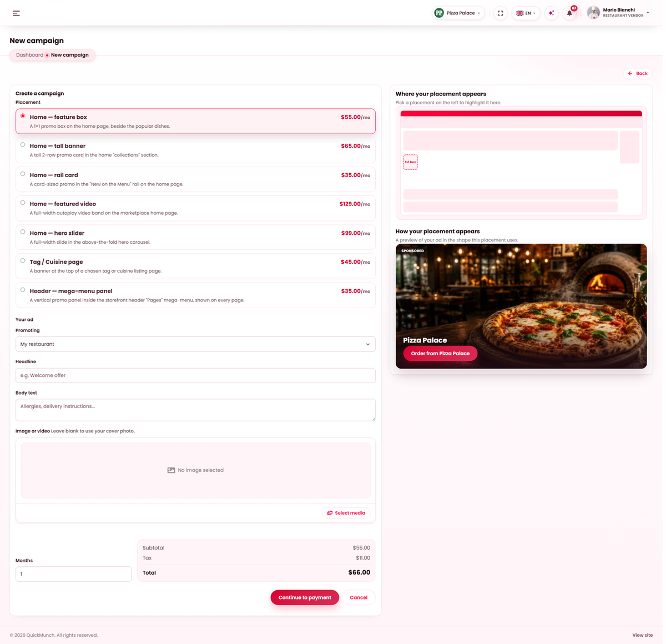Click the New campaign breadcrumb
Viewport: 666px width, 644px height.
click(x=70, y=55)
